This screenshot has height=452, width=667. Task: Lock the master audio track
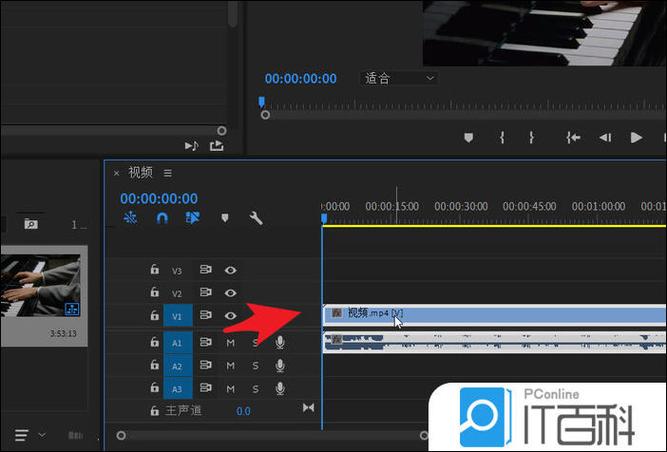click(x=154, y=410)
